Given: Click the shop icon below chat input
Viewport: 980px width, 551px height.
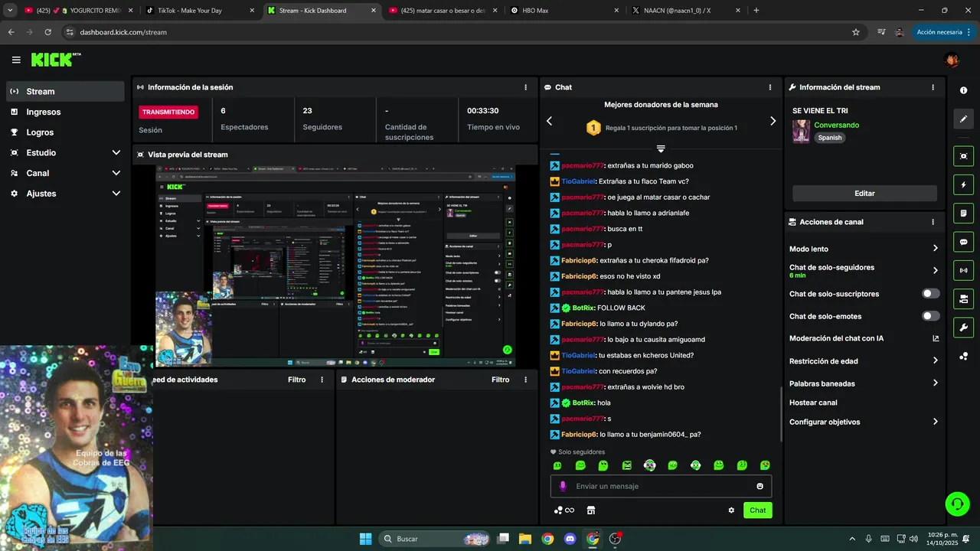Looking at the screenshot, I should [x=590, y=510].
